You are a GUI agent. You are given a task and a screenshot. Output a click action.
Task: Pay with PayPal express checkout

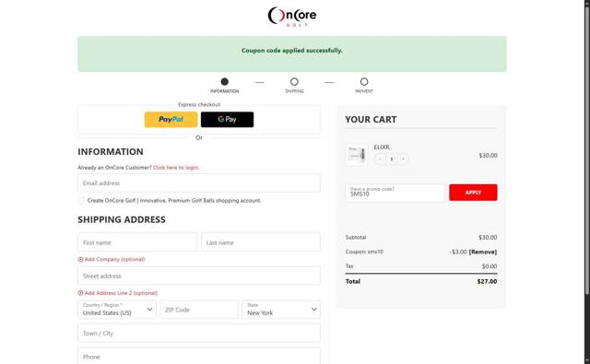point(171,120)
